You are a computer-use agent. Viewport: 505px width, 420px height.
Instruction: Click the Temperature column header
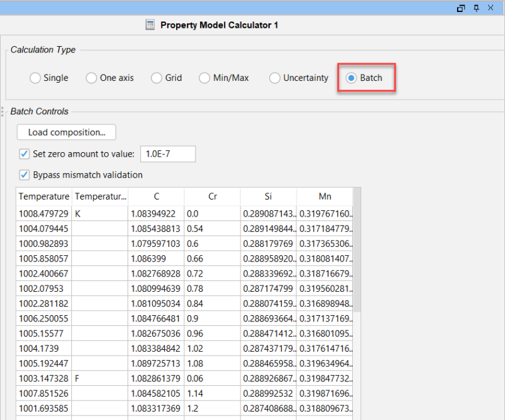tap(44, 196)
